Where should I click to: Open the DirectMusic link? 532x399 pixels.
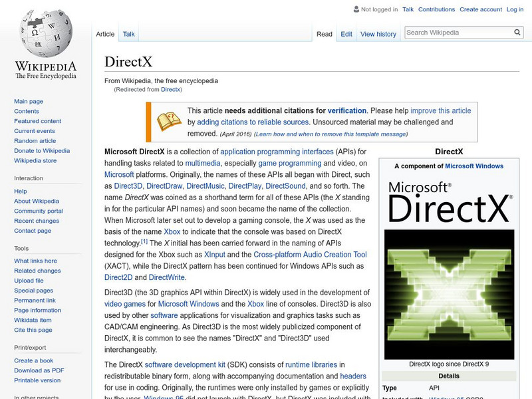205,186
